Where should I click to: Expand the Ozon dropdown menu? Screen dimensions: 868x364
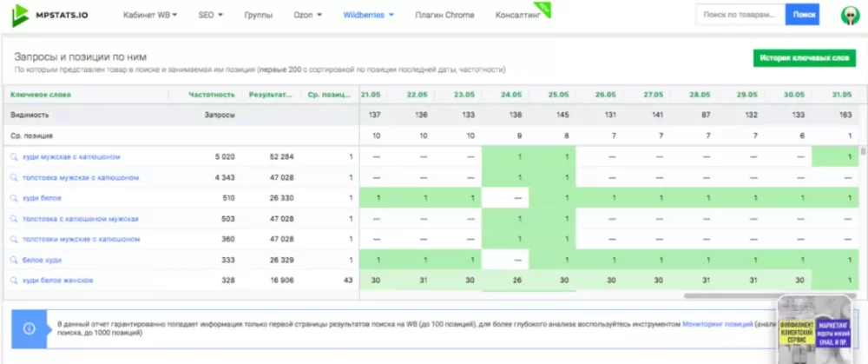(307, 16)
